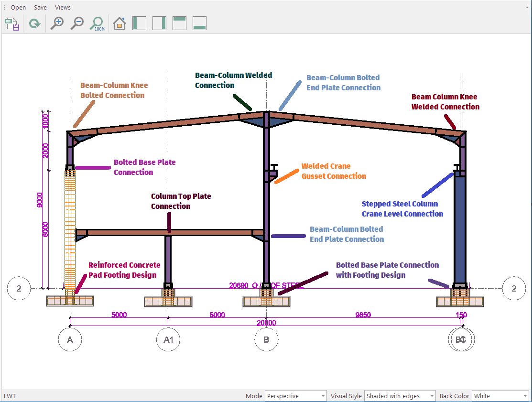Zoom in with the plus magnifier
Screen dimensions: 532x402
pyautogui.click(x=57, y=23)
